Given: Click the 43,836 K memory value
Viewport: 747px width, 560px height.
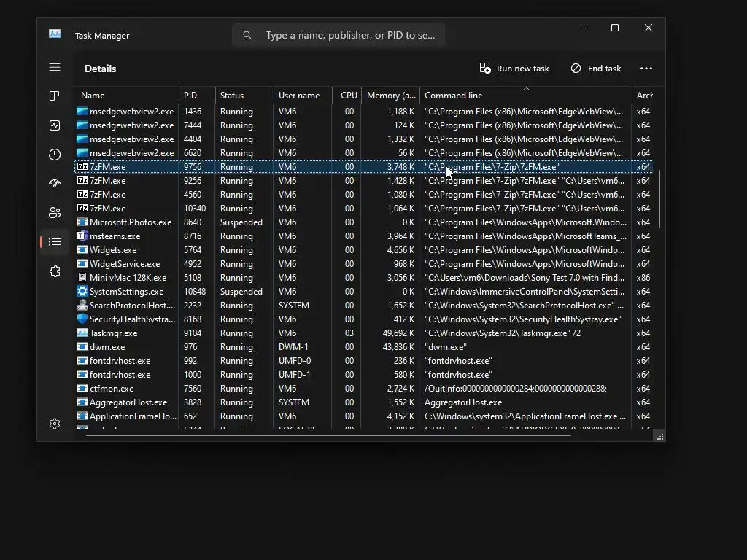Looking at the screenshot, I should coord(398,346).
